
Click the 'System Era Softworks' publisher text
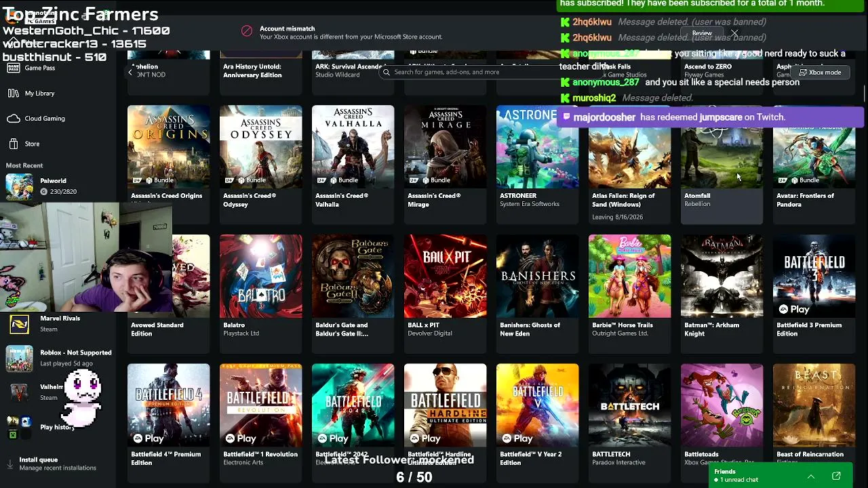(x=530, y=204)
